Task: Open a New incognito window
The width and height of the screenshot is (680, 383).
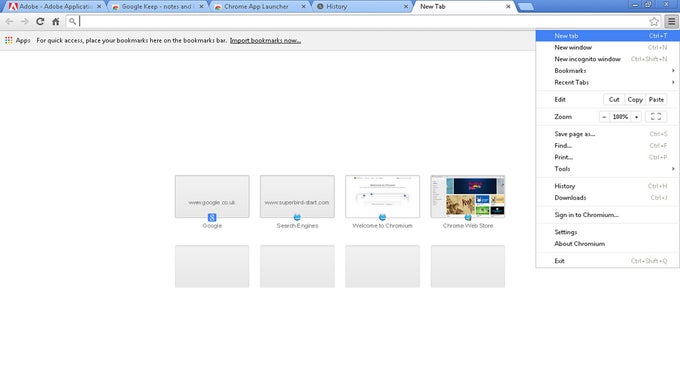Action: click(x=607, y=59)
